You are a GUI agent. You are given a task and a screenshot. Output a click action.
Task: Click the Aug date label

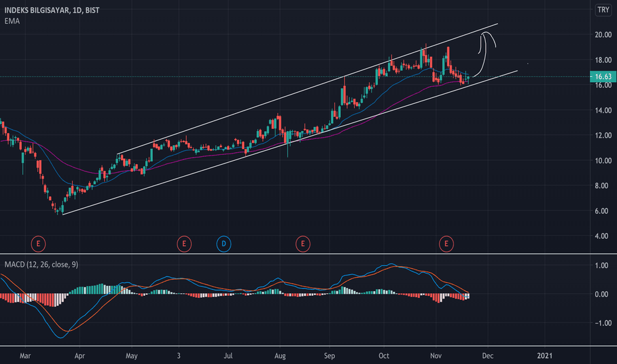point(280,356)
